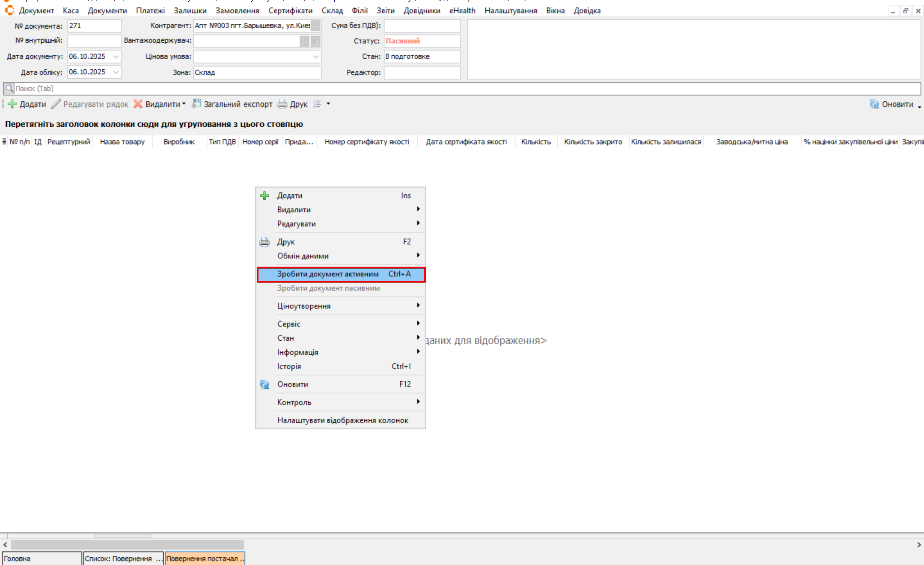This screenshot has width=924, height=565.
Task: Click the horizontal scrollbar right arrow
Action: coord(919,544)
